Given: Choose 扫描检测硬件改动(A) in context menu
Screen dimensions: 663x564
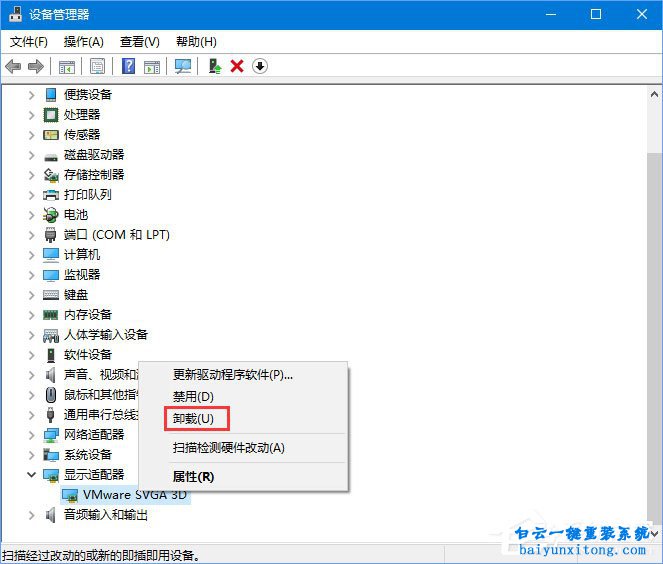Looking at the screenshot, I should 243,448.
